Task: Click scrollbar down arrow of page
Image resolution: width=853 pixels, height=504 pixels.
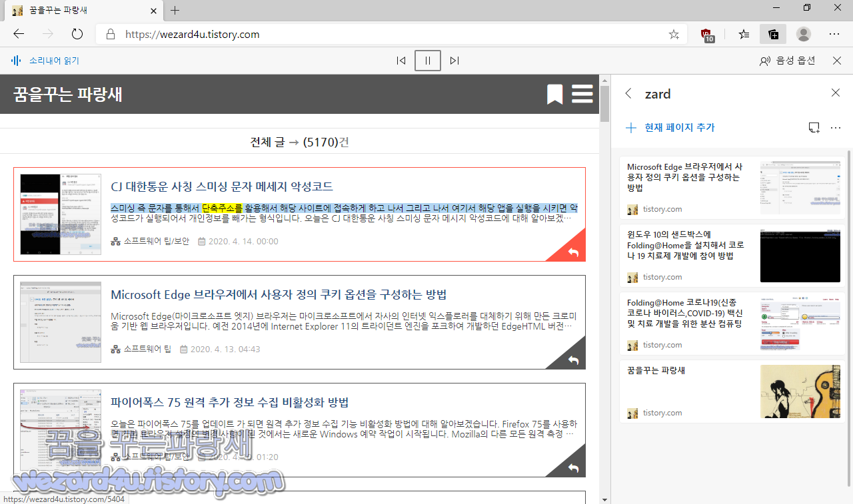Action: 604,499
